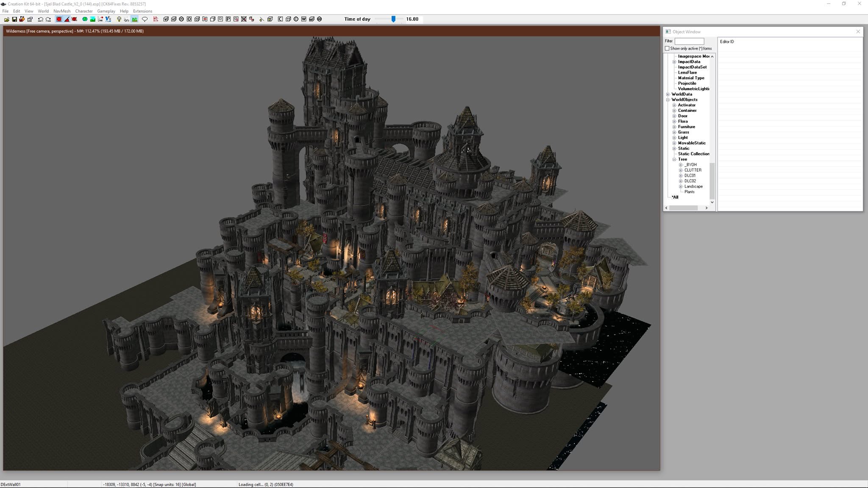Image resolution: width=868 pixels, height=488 pixels.
Task: Enable Show only active forms checkbox
Action: pos(667,48)
